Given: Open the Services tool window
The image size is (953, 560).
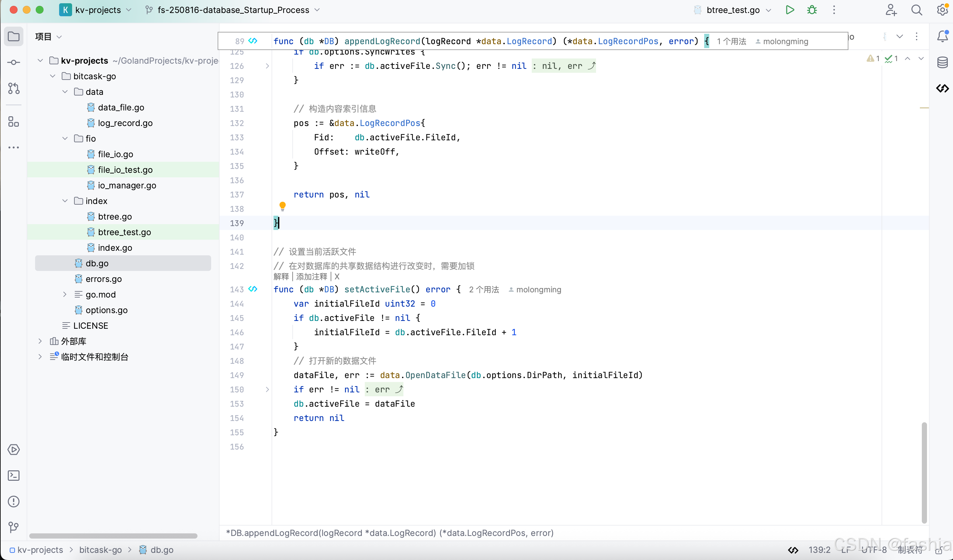Looking at the screenshot, I should [14, 450].
